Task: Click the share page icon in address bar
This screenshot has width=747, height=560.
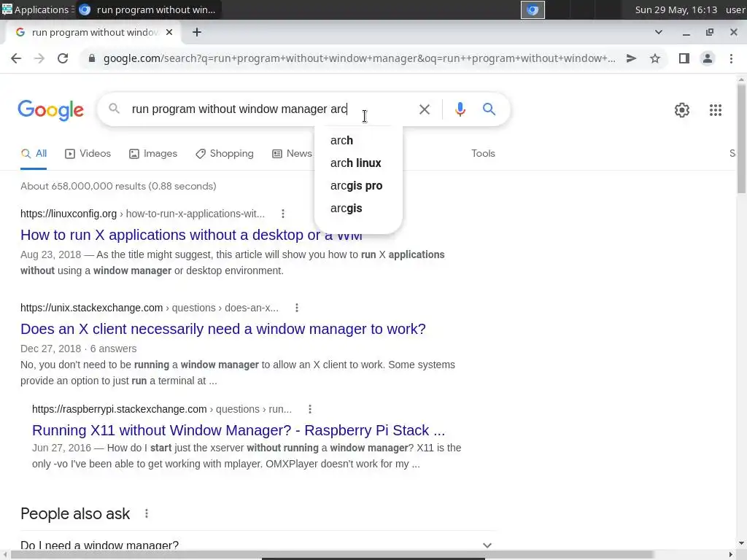Action: [x=631, y=58]
